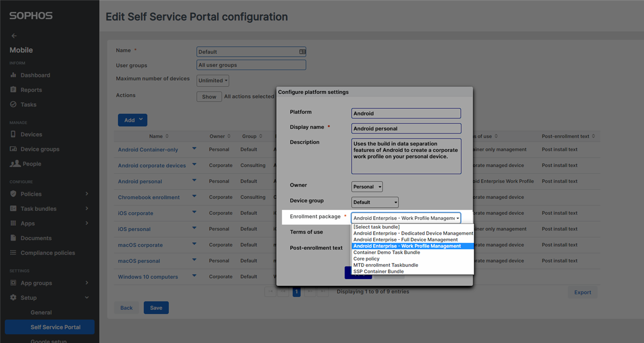
Task: Sort by Post-enrollment text column
Action: [569, 136]
